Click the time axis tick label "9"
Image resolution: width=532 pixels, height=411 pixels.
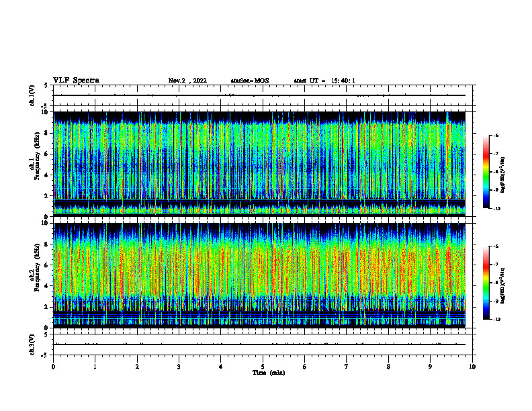[x=430, y=367]
